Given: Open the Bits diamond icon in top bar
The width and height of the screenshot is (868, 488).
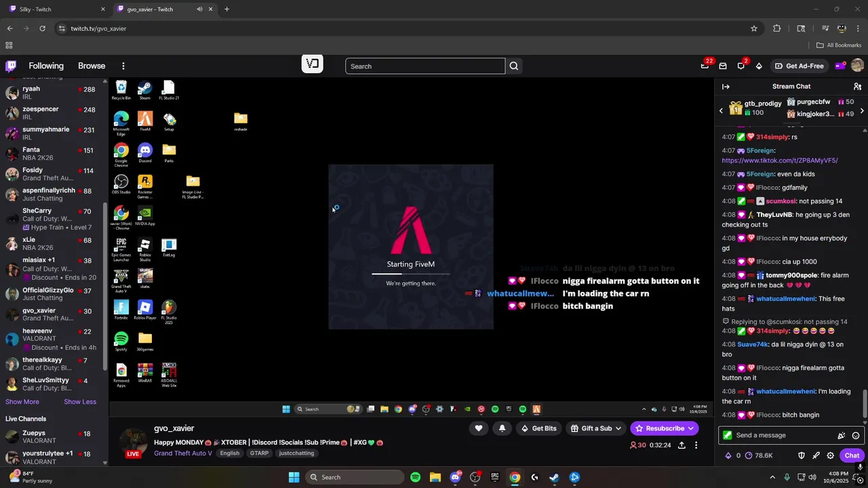Looking at the screenshot, I should [759, 66].
